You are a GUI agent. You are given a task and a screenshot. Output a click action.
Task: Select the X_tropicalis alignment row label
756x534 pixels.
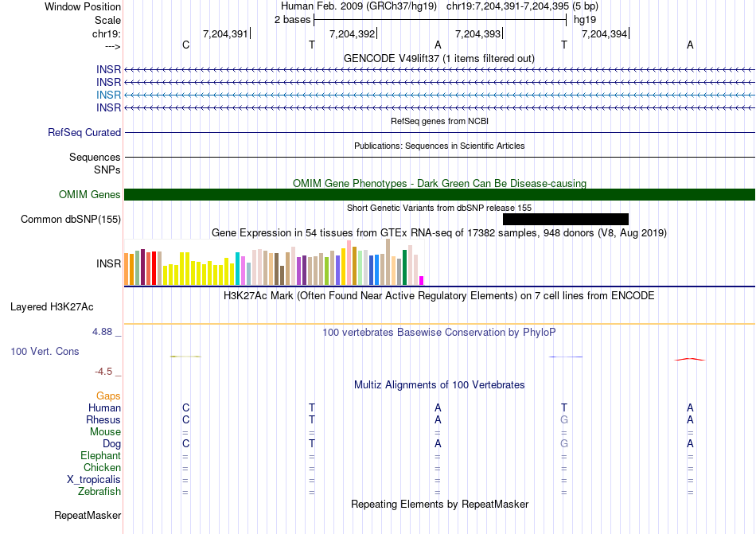pos(94,480)
